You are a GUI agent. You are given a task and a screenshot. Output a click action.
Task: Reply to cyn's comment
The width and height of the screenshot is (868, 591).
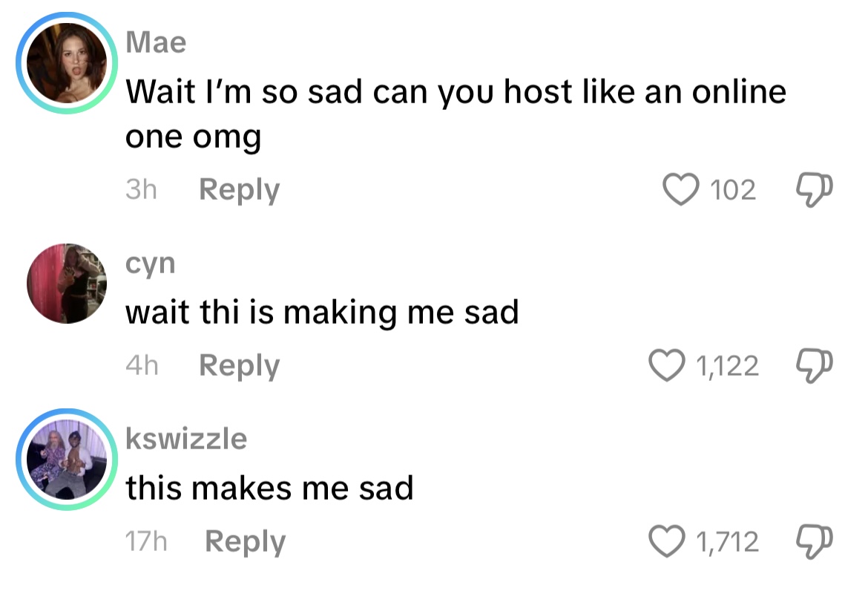click(x=239, y=365)
